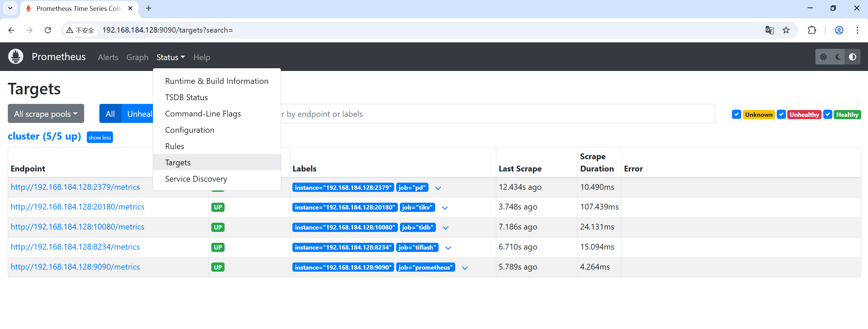This screenshot has width=868, height=329.
Task: Go to the Graph page
Action: click(x=137, y=57)
